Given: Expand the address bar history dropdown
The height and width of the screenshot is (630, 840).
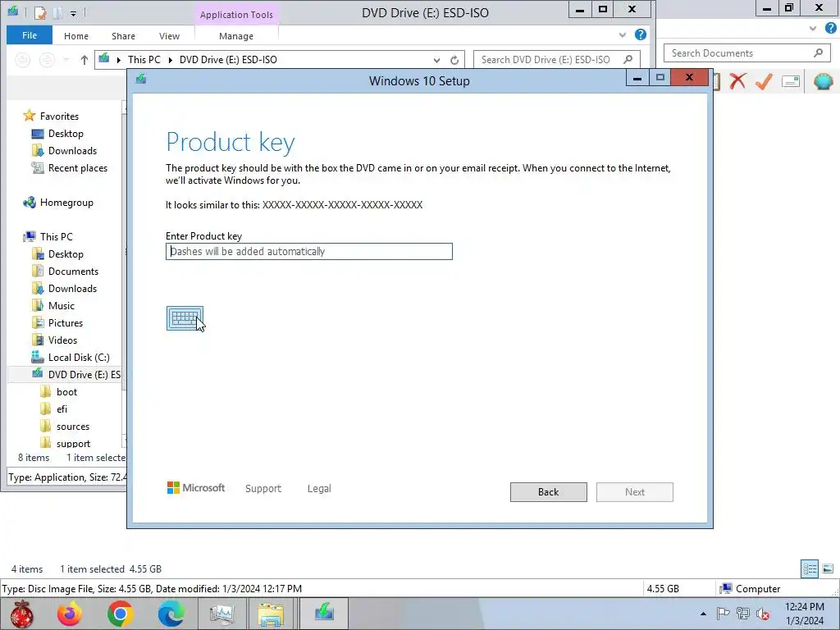Looking at the screenshot, I should [436, 60].
